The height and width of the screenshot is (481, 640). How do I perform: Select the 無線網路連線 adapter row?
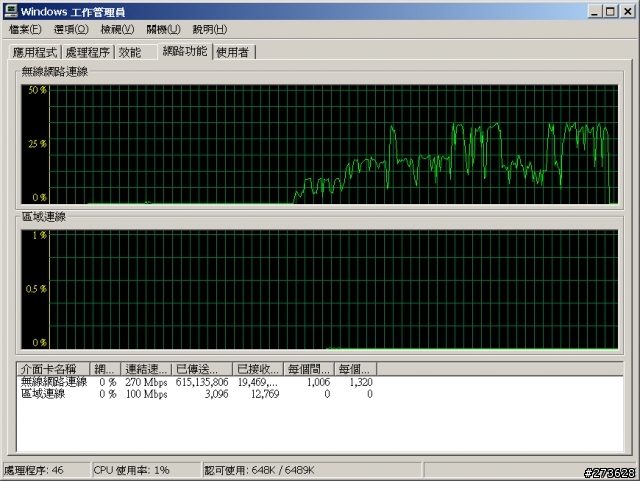[x=197, y=382]
